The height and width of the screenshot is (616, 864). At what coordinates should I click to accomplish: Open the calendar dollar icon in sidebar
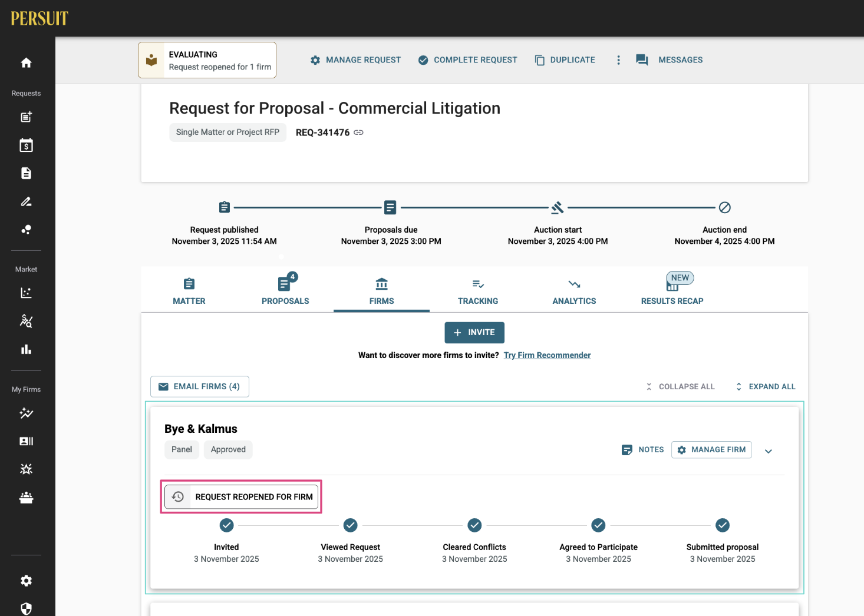pyautogui.click(x=26, y=145)
